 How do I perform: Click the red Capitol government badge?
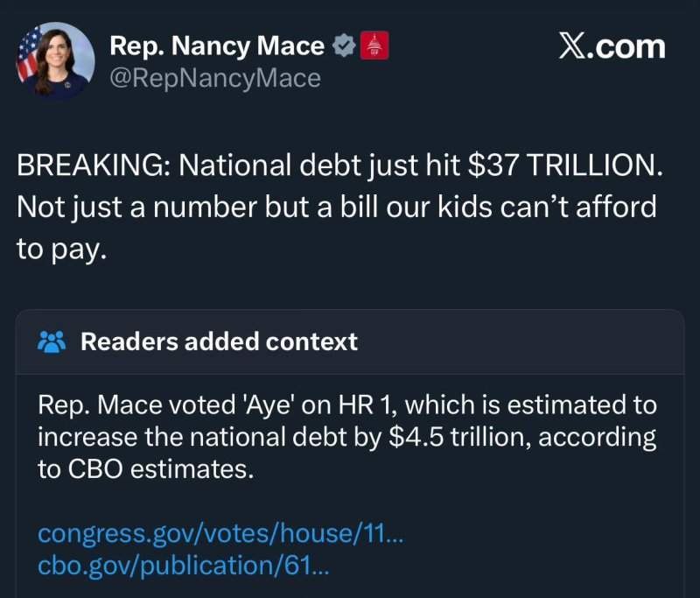[x=374, y=46]
